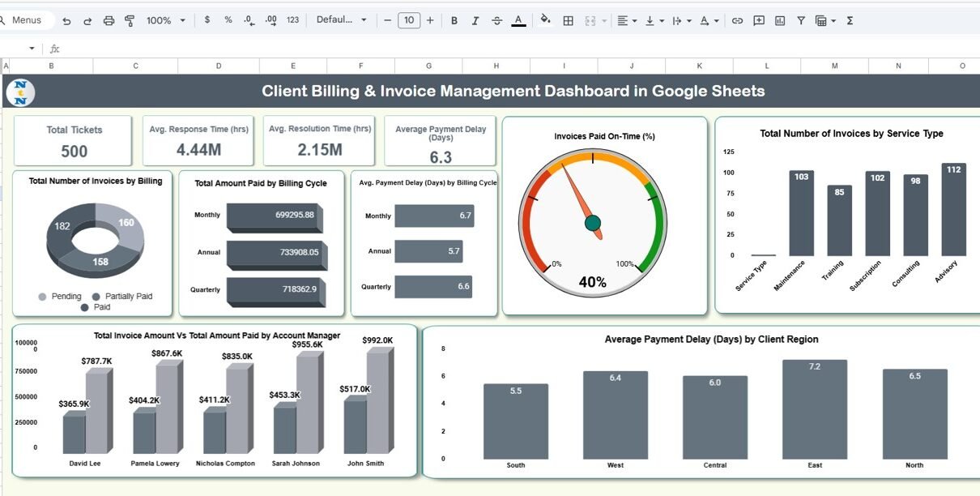Viewport: 980px width, 496px height.
Task: Open the text color picker
Action: (x=518, y=20)
